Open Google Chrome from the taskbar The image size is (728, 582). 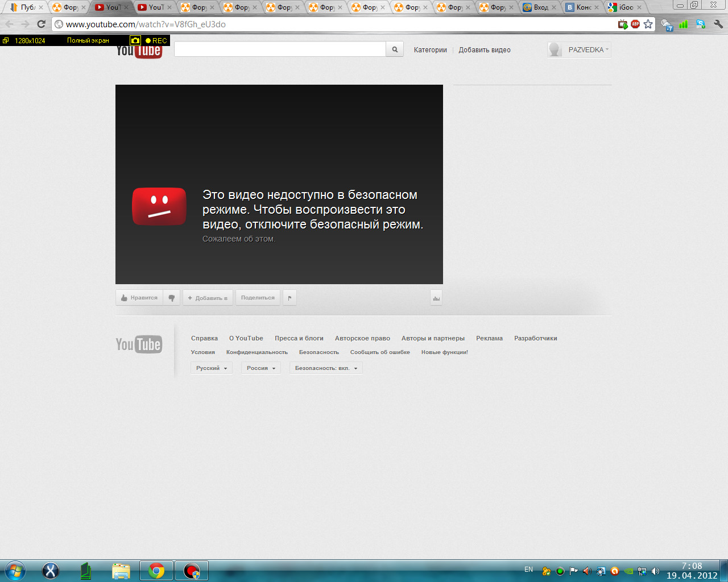pyautogui.click(x=156, y=571)
